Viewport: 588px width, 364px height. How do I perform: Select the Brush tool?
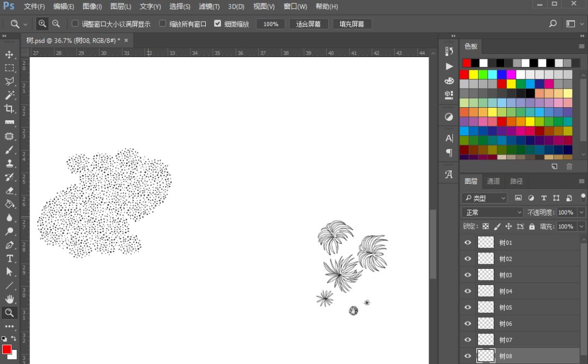(9, 150)
